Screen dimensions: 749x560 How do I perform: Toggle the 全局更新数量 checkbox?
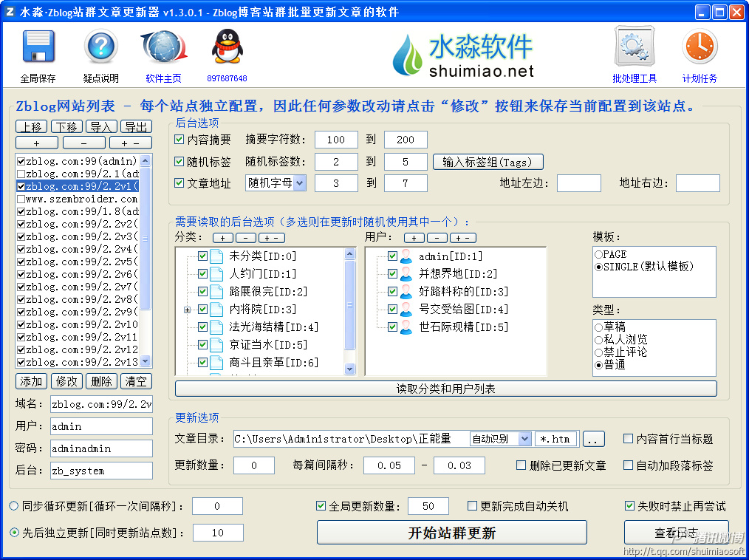click(321, 506)
